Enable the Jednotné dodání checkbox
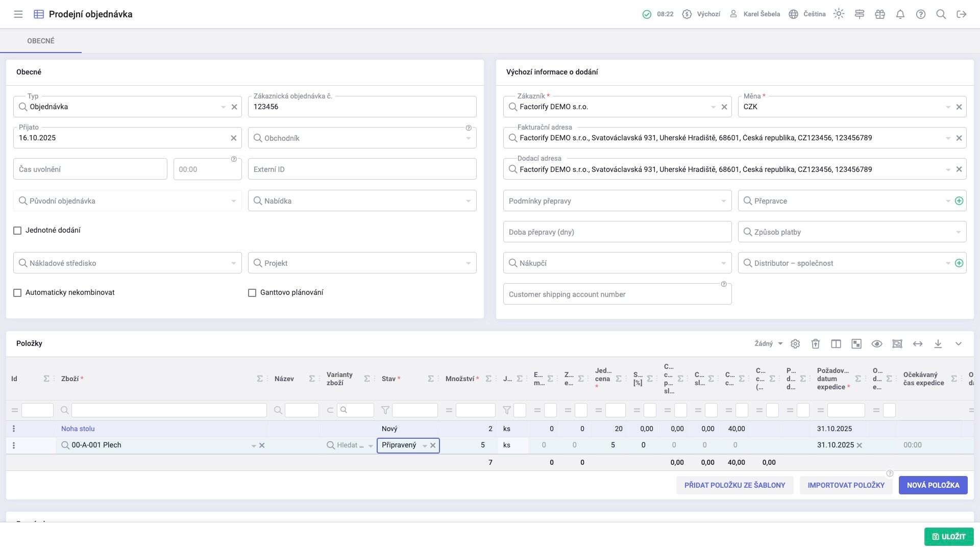The width and height of the screenshot is (980, 551). (17, 231)
